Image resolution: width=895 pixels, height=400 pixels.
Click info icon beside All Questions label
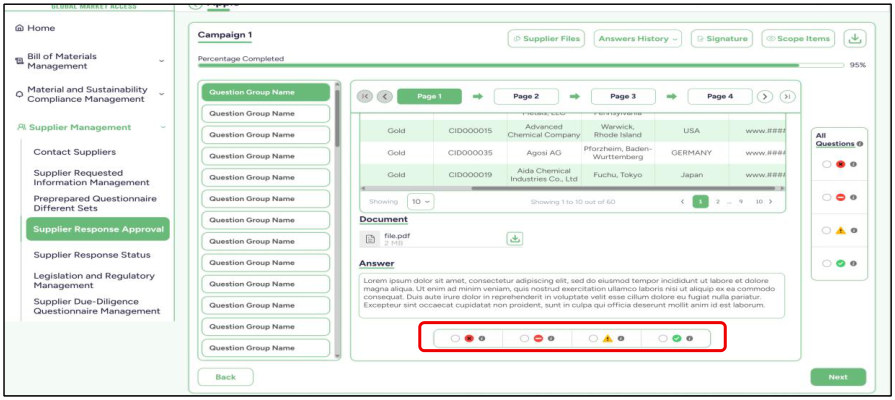pos(860,144)
